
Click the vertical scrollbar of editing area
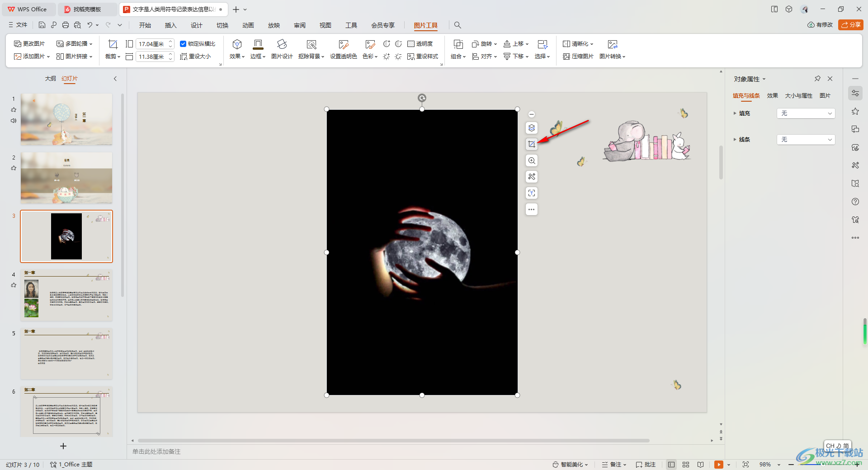721,163
